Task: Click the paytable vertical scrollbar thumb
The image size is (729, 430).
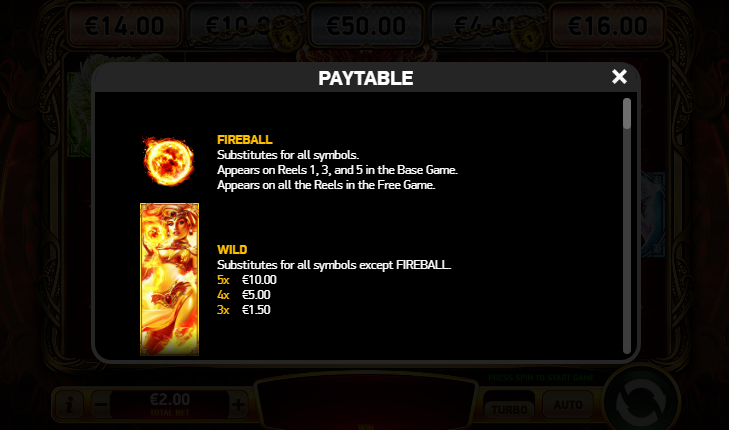Action: coord(627,113)
